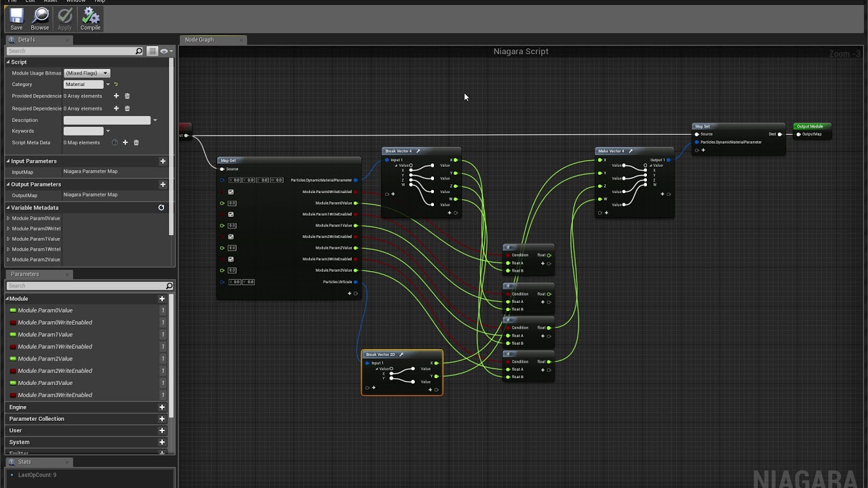
Task: Open the Category Material dropdown
Action: 107,85
